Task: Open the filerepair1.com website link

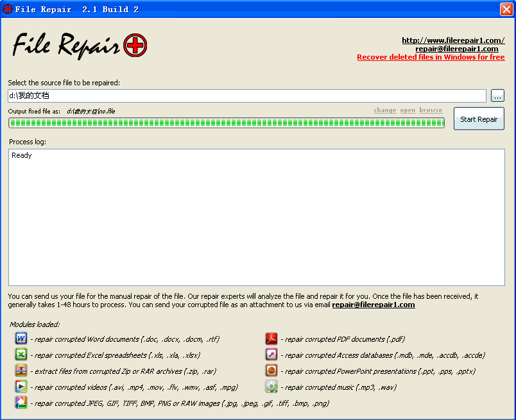Action: [x=453, y=40]
